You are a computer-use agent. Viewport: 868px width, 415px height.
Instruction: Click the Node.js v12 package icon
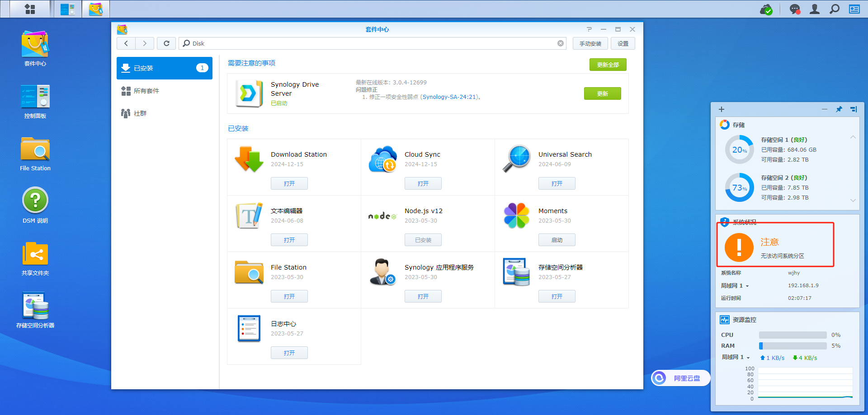382,216
